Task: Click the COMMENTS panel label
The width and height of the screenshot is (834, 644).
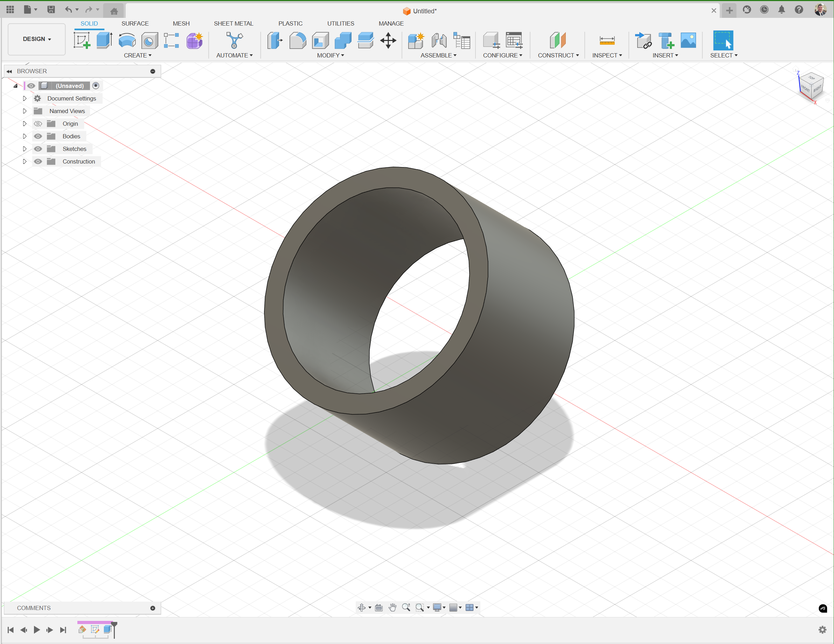Action: coord(34,608)
